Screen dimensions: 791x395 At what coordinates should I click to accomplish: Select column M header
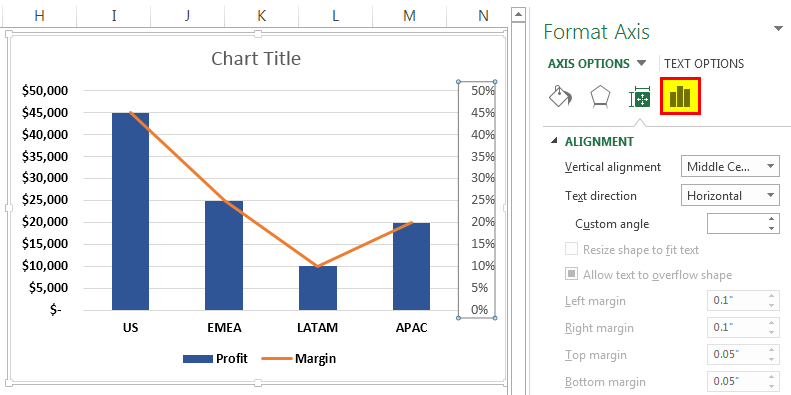pos(409,16)
